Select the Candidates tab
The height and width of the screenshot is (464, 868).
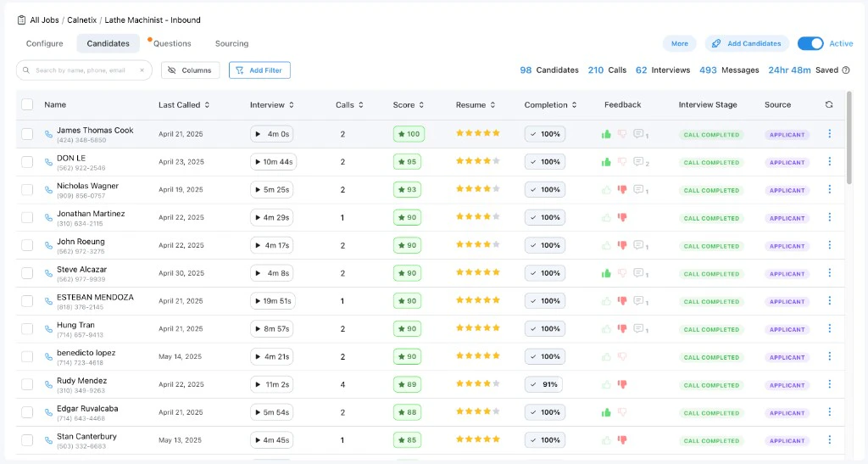[108, 43]
